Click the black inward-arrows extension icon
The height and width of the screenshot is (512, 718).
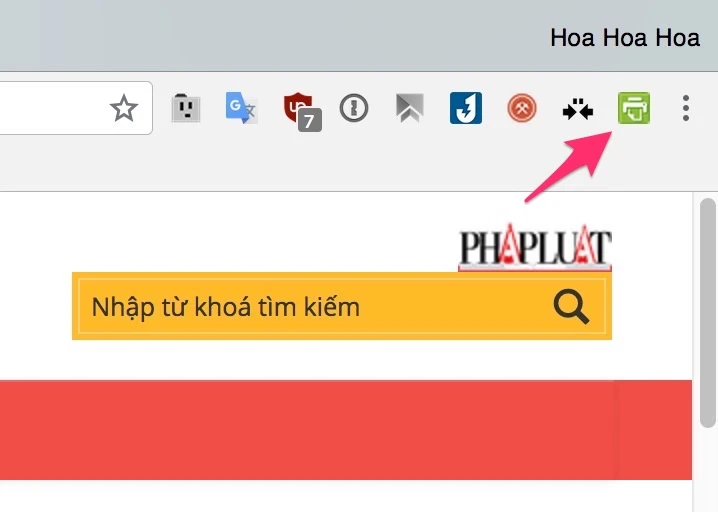[578, 109]
